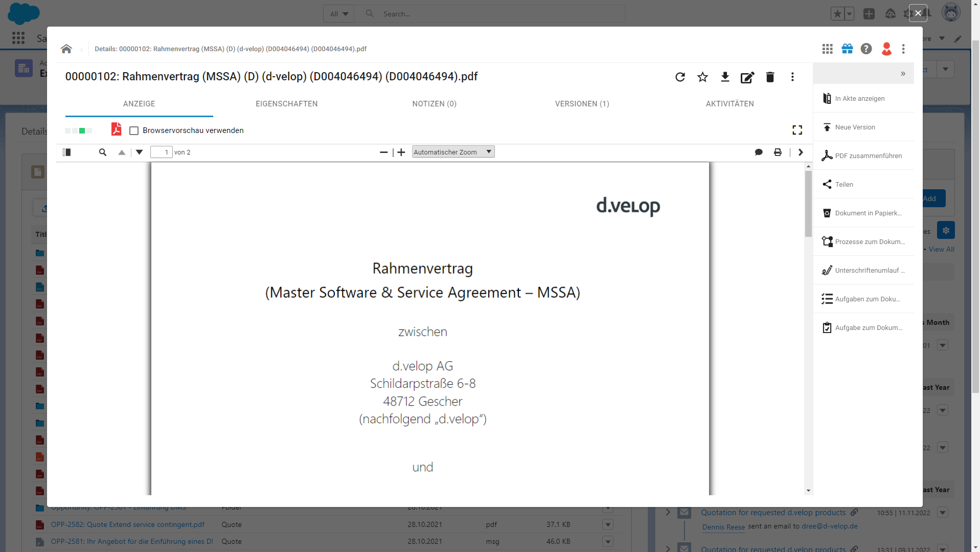Close the document overlay with X
The height and width of the screenshot is (552, 980).
[x=918, y=13]
